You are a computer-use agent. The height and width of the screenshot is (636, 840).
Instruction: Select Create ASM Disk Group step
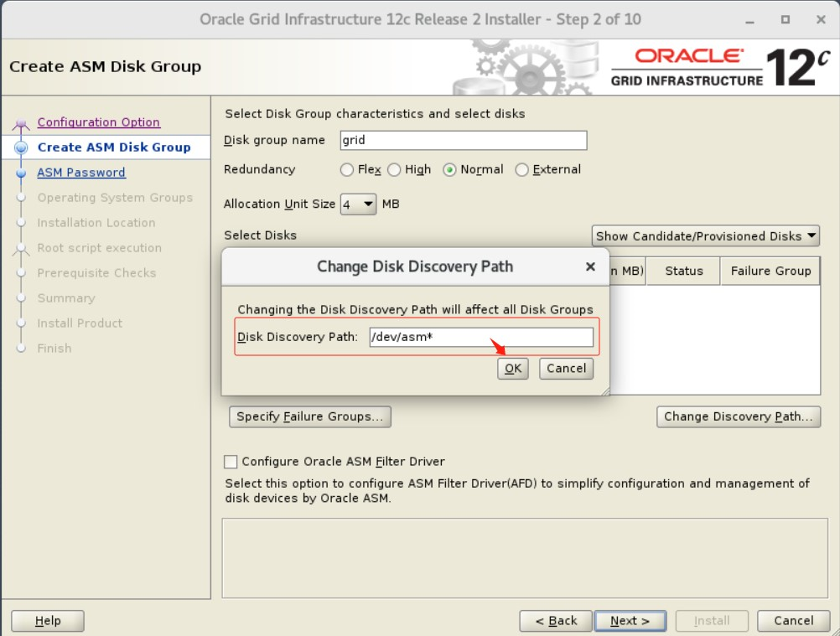(114, 147)
